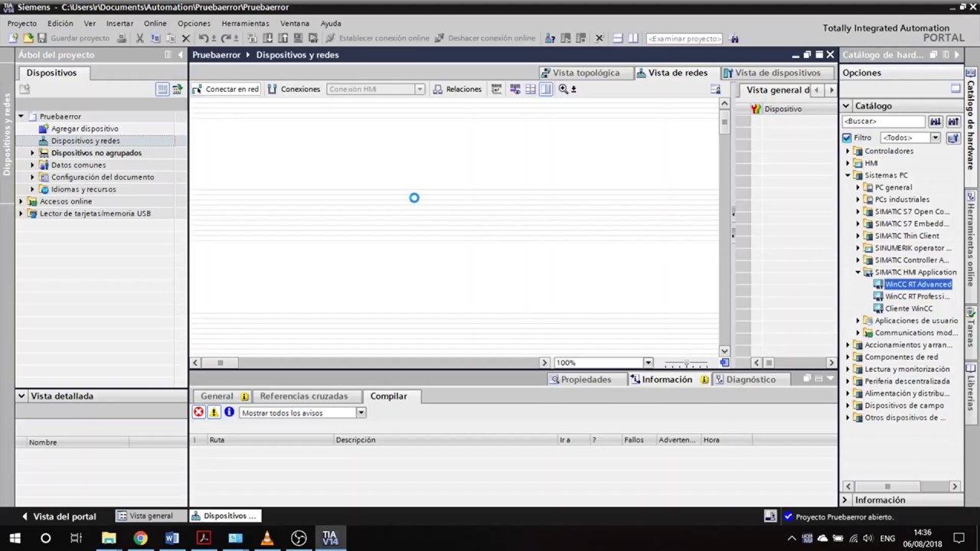Open the Herramientas menu
The width and height of the screenshot is (980, 551).
245,23
